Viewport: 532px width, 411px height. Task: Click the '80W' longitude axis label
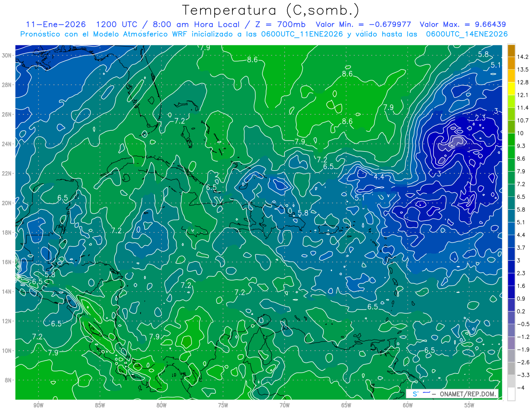[x=161, y=406]
